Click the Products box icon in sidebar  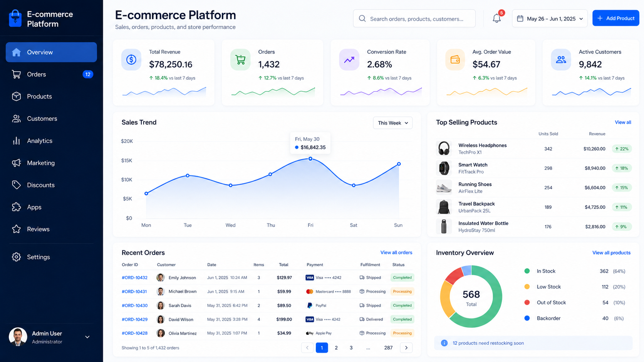click(16, 96)
